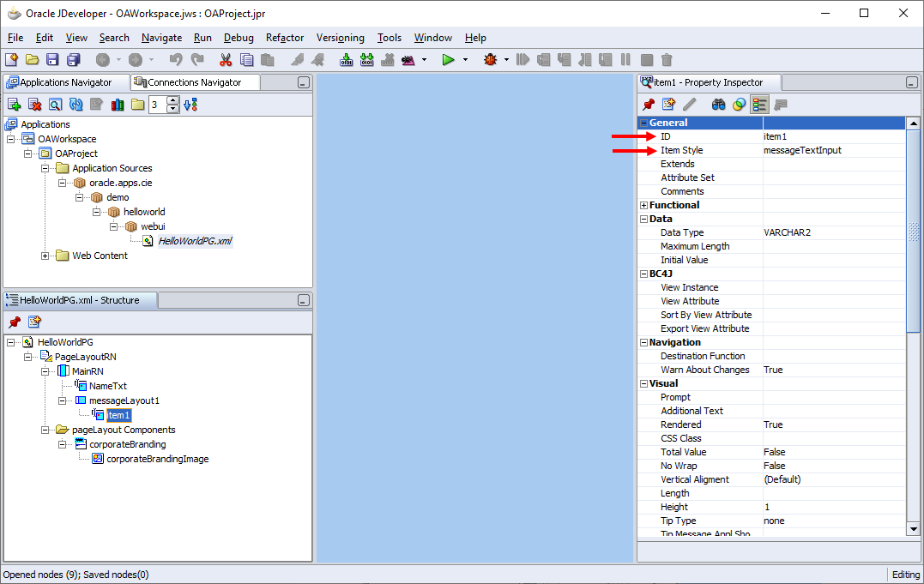Decrease the level spinner value below 3
The height and width of the screenshot is (584, 924).
click(x=173, y=109)
